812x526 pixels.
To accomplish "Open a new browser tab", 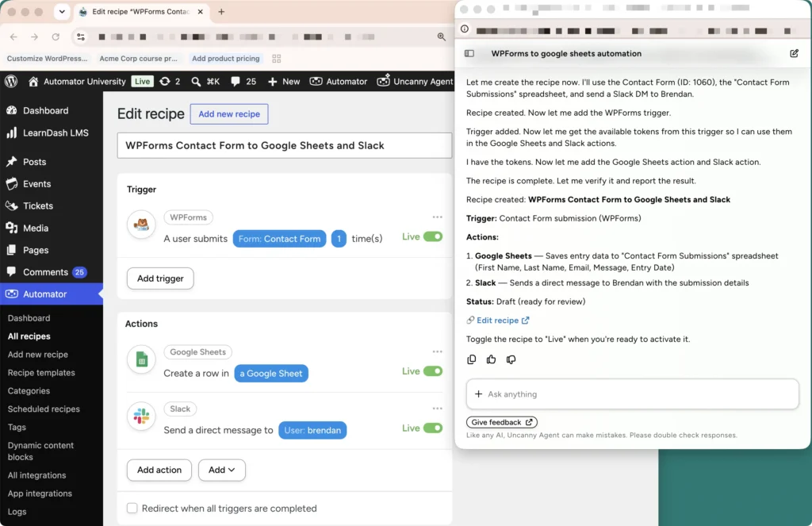I will 221,11.
